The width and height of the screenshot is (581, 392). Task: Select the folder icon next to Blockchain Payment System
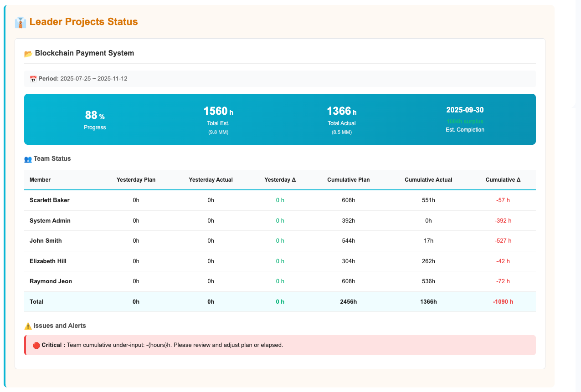tap(28, 53)
